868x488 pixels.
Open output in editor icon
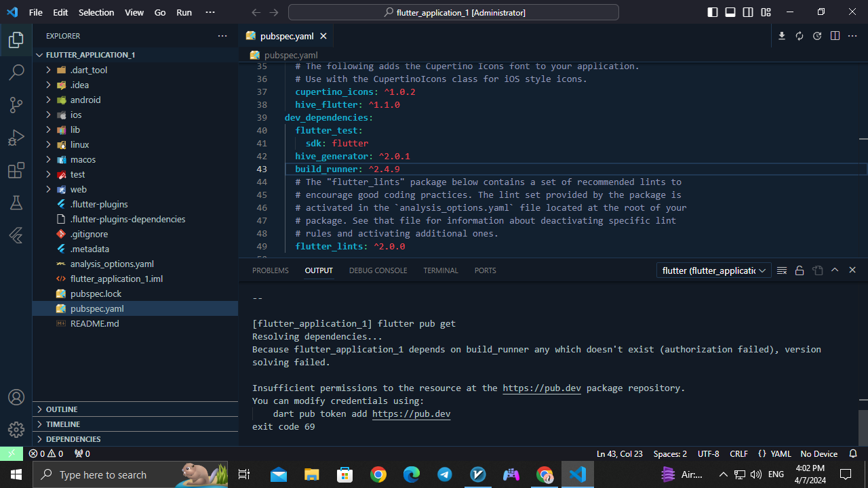817,270
